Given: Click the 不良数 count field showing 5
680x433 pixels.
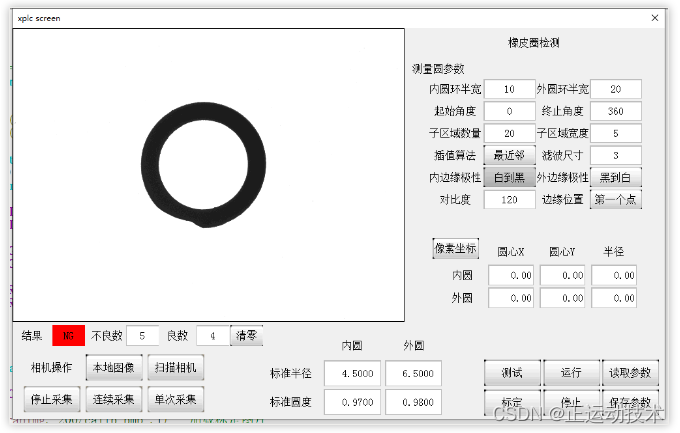Looking at the screenshot, I should 143,336.
